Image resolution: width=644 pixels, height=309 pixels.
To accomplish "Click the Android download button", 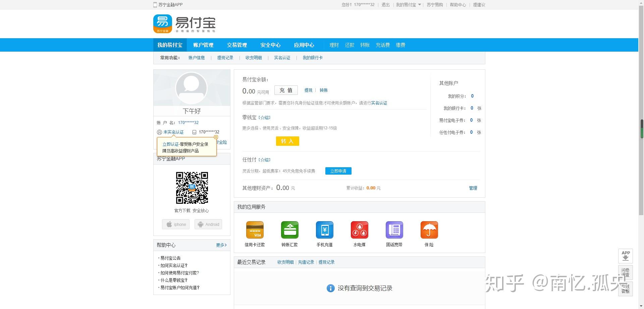I will pos(208,224).
